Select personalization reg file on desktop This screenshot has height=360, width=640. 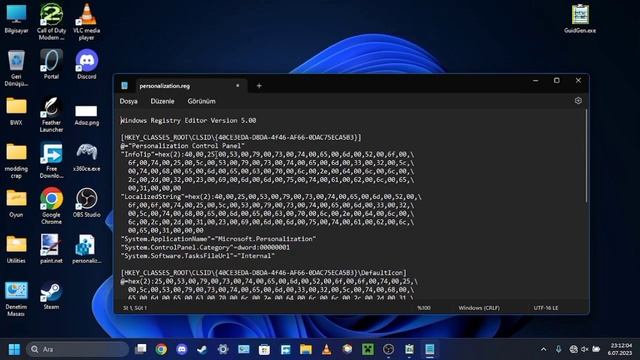[x=87, y=249]
